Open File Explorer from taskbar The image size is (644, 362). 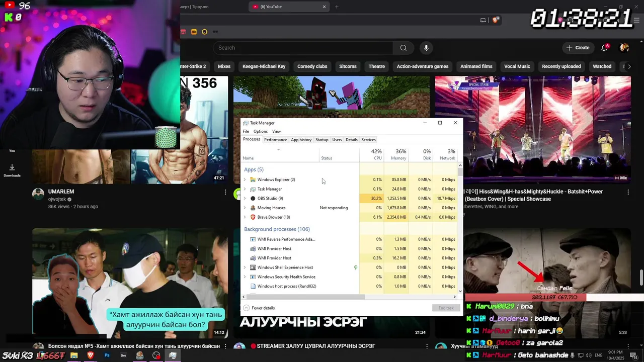[74, 355]
